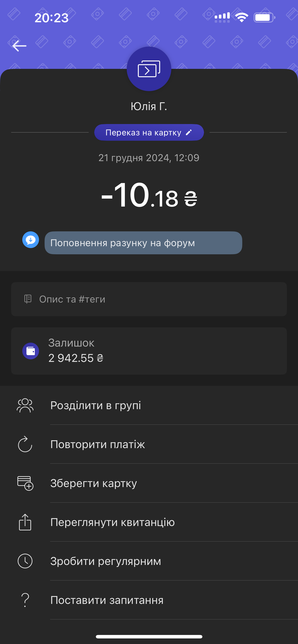Tap the repeat payment circular arrow icon
The height and width of the screenshot is (644, 298).
point(25,444)
